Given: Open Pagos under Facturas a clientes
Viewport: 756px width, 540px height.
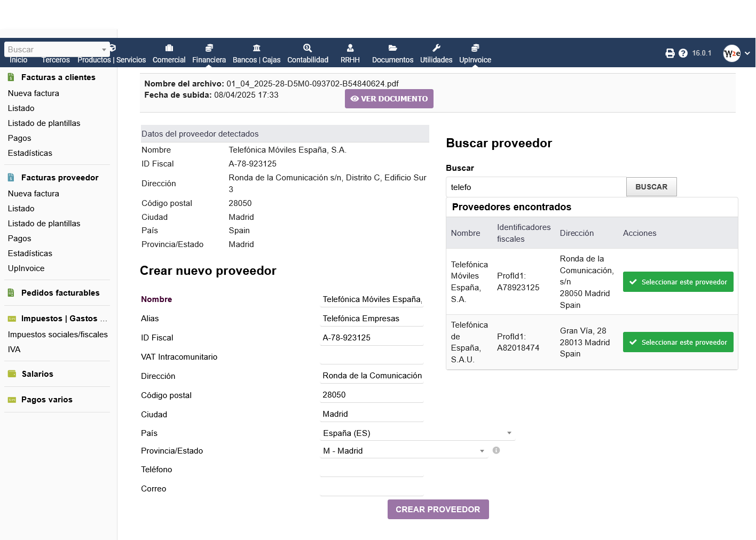Looking at the screenshot, I should (x=20, y=138).
